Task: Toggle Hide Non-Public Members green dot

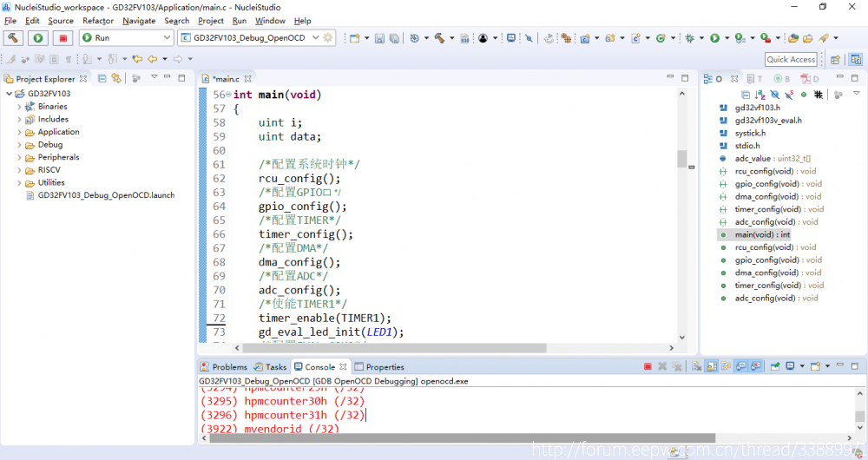Action: [x=804, y=95]
